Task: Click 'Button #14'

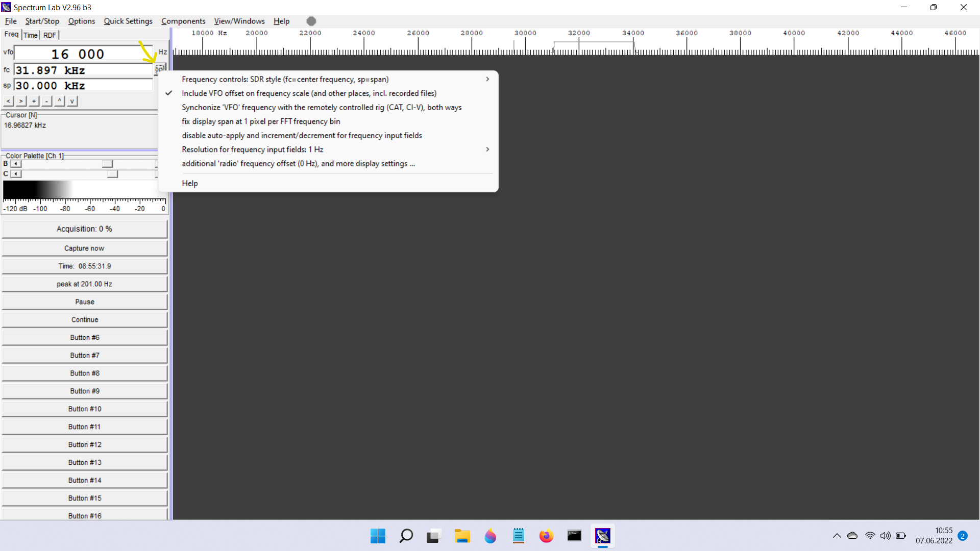Action: coord(84,481)
